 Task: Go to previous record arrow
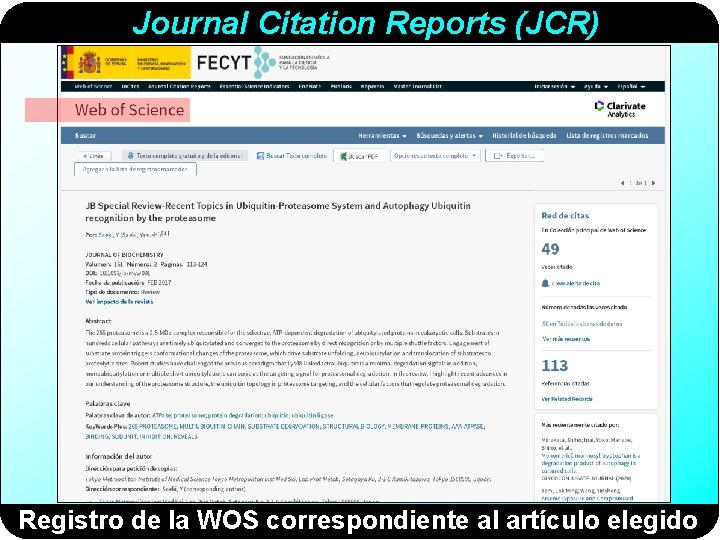point(622,183)
